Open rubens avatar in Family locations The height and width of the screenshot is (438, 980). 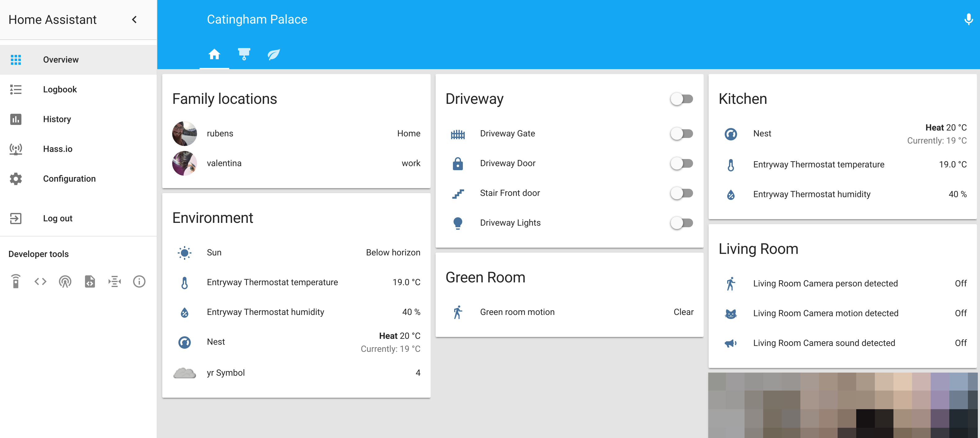click(185, 134)
